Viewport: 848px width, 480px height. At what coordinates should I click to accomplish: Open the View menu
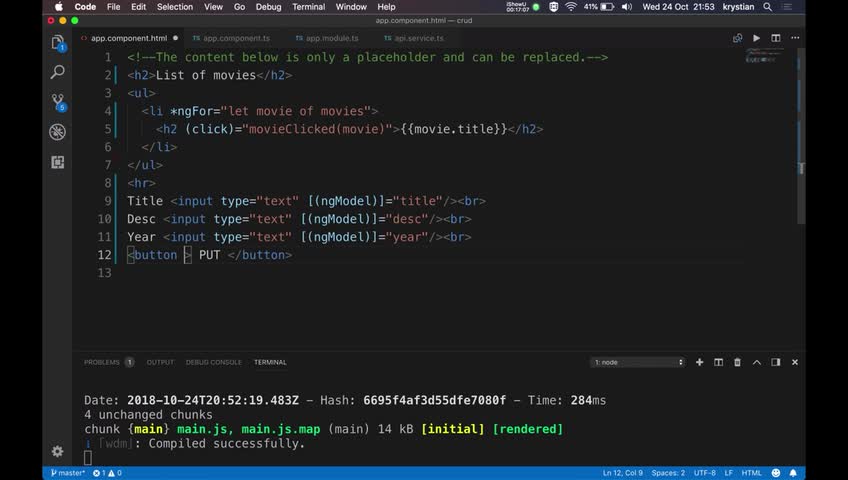(213, 7)
